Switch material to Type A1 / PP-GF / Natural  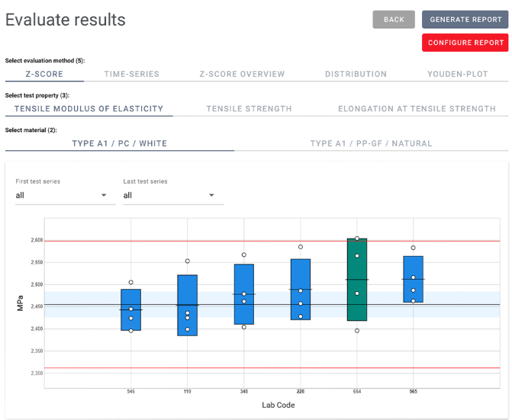coord(371,143)
